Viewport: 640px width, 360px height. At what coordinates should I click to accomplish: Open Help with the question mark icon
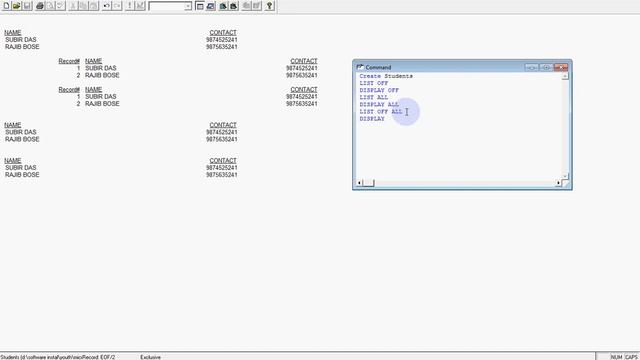click(x=269, y=6)
